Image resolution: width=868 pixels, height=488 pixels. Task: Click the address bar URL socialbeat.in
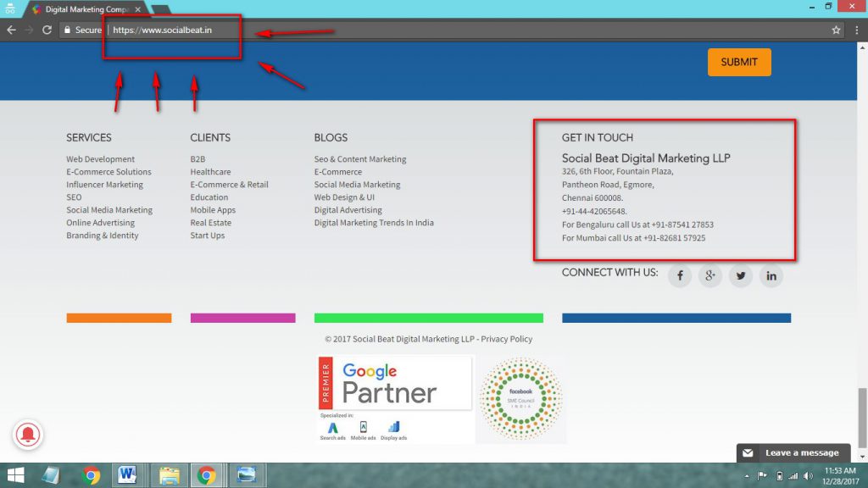coord(162,30)
